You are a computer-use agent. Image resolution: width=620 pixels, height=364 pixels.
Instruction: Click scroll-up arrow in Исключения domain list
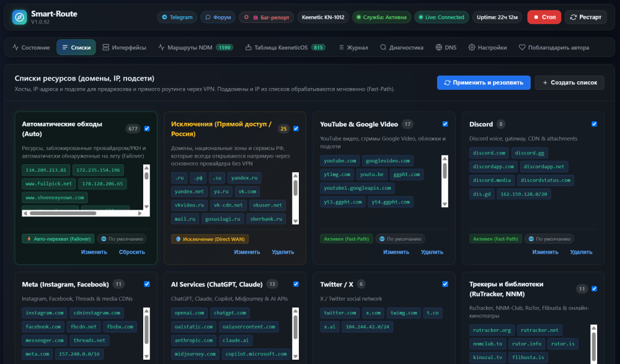295,175
